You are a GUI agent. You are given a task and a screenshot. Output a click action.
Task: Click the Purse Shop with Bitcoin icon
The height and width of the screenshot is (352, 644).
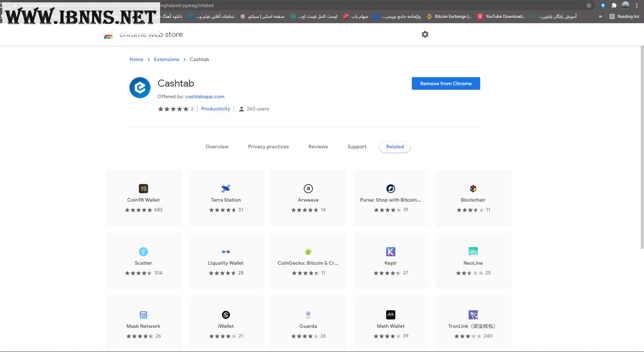[x=391, y=188]
